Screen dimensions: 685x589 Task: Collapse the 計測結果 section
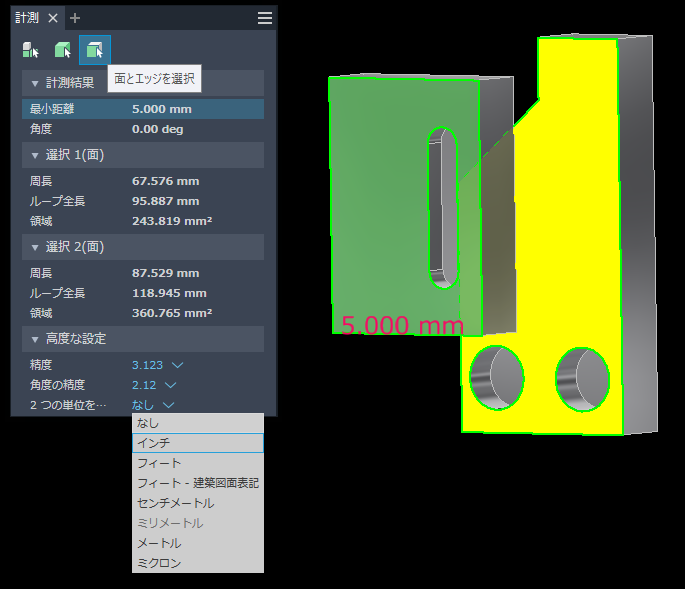click(35, 83)
